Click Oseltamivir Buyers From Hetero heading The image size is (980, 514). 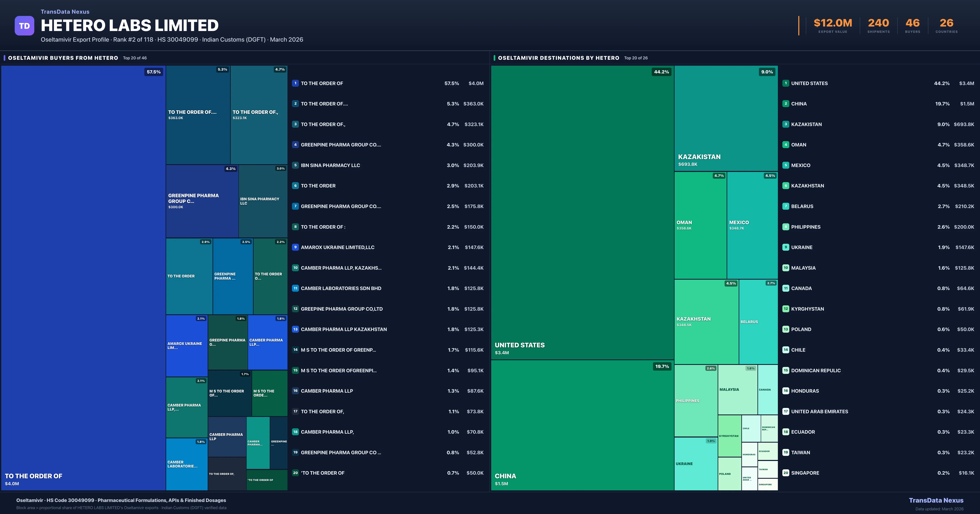pyautogui.click(x=63, y=58)
